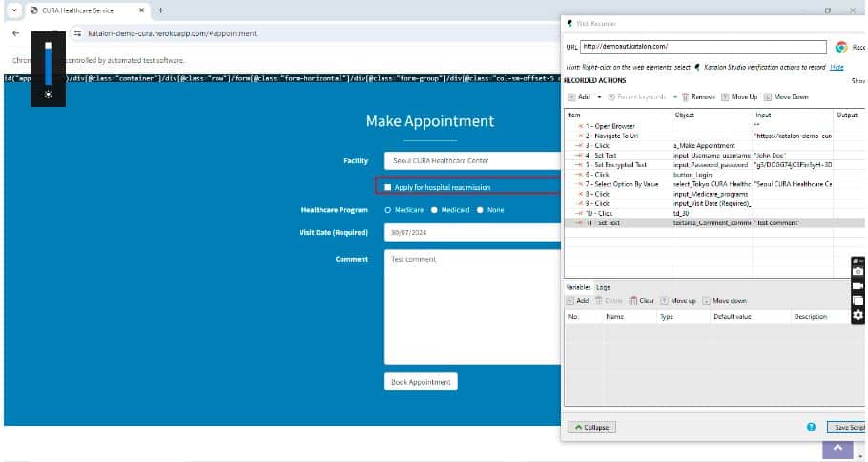Select row 1 - Open Browser
Screen dimensions: 868x462
click(714, 126)
